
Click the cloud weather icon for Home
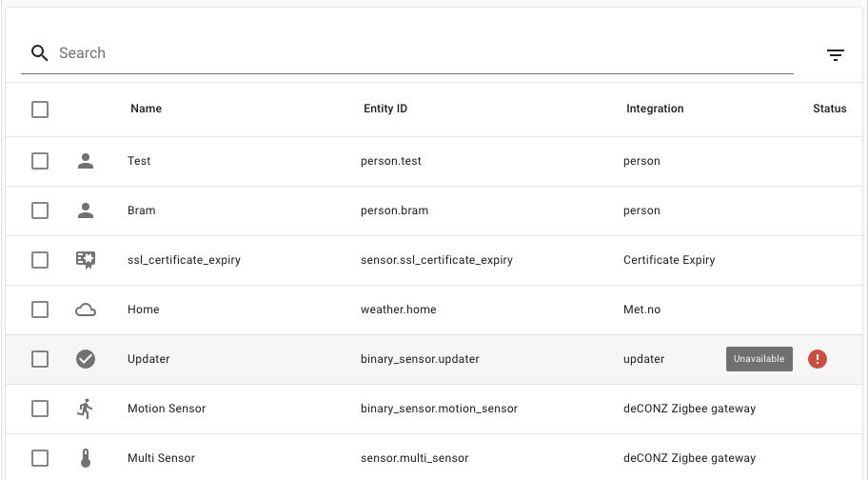[86, 310]
